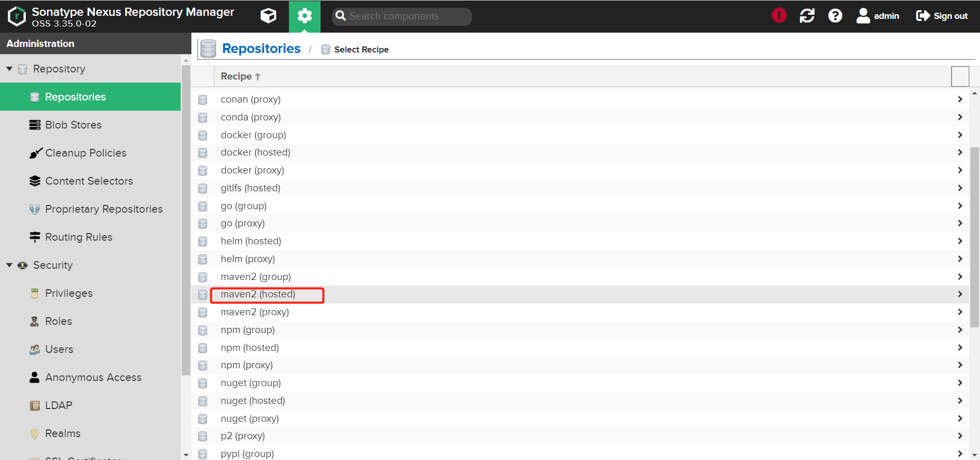Click the database icon beside go (group)
Screen dimensions: 980x460
(x=203, y=206)
